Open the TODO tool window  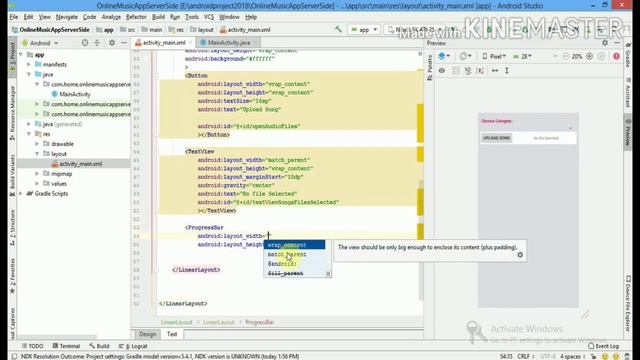(32, 346)
